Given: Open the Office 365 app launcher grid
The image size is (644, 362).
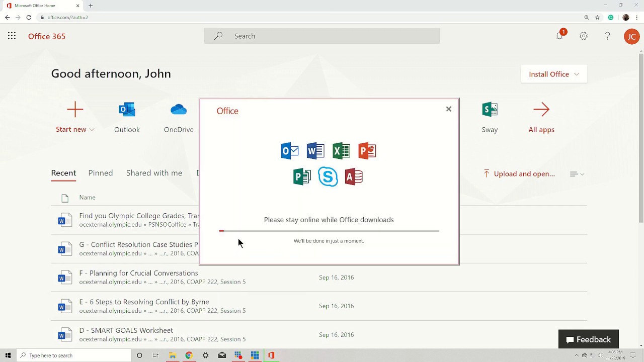Looking at the screenshot, I should pyautogui.click(x=12, y=36).
